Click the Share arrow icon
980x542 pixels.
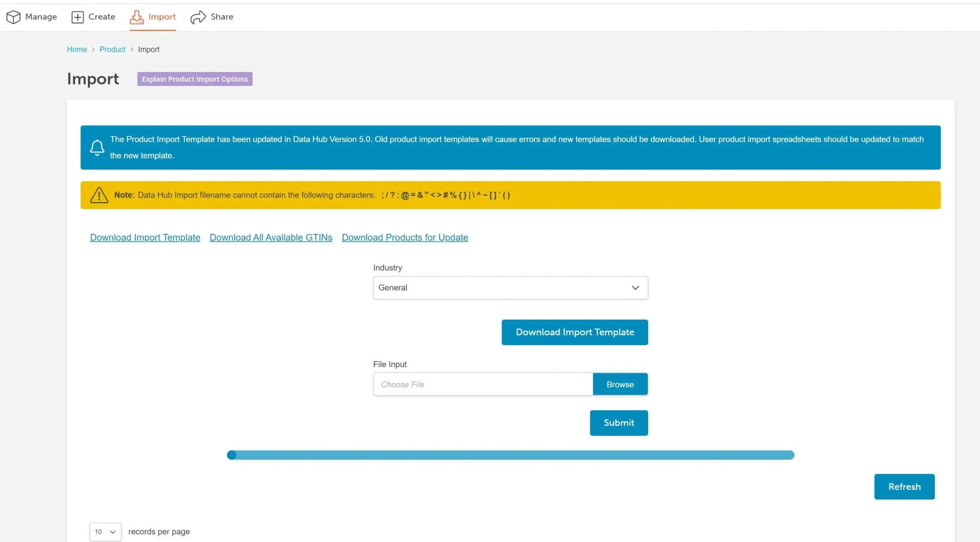(198, 17)
